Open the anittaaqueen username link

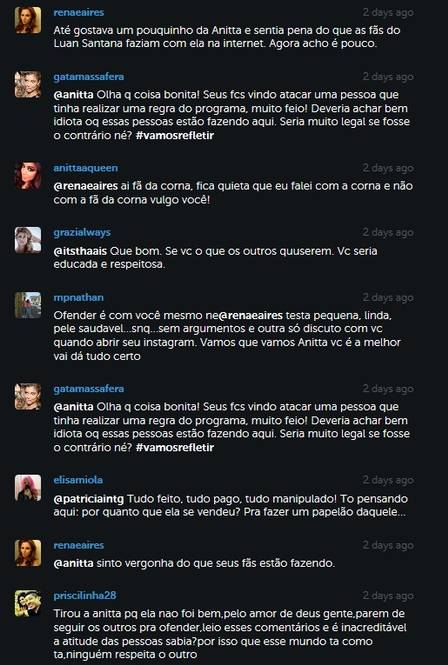click(x=86, y=168)
